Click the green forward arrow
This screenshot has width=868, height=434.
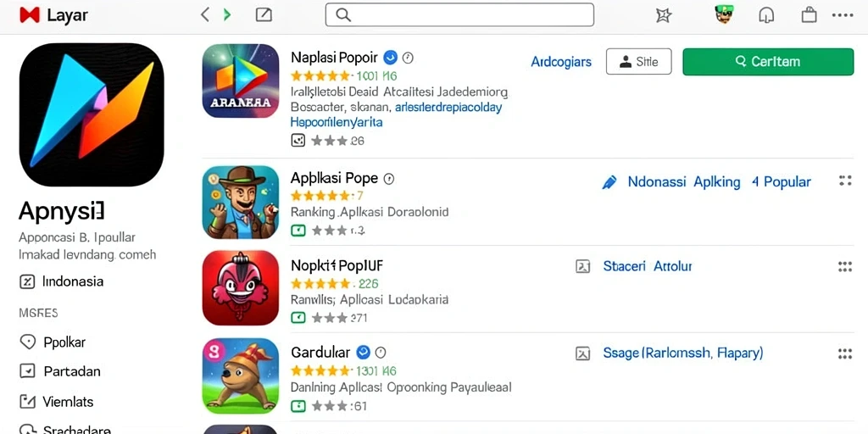pos(227,15)
